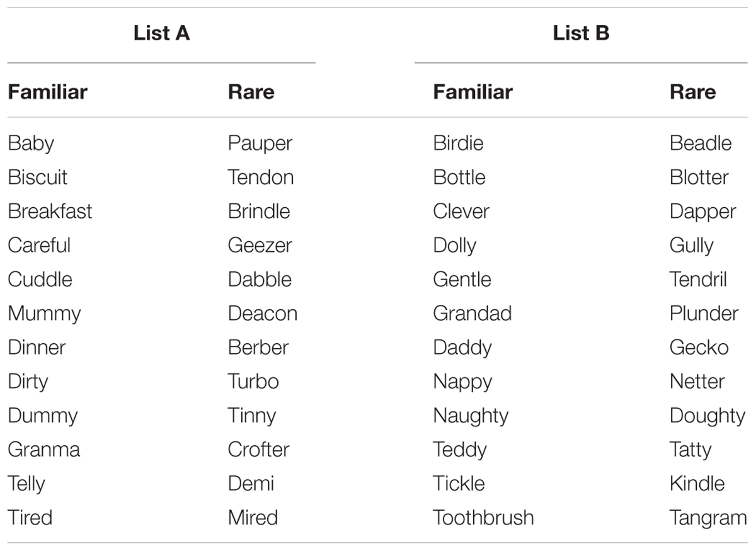The height and width of the screenshot is (551, 756).
Task: Click the word Pauper
Action: (x=260, y=144)
